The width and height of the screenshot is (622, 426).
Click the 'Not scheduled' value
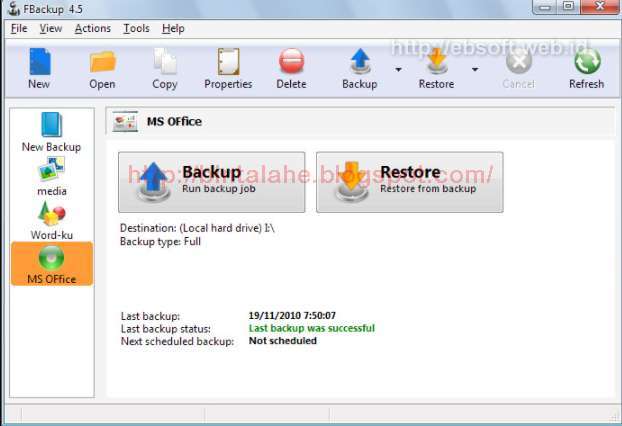click(283, 341)
